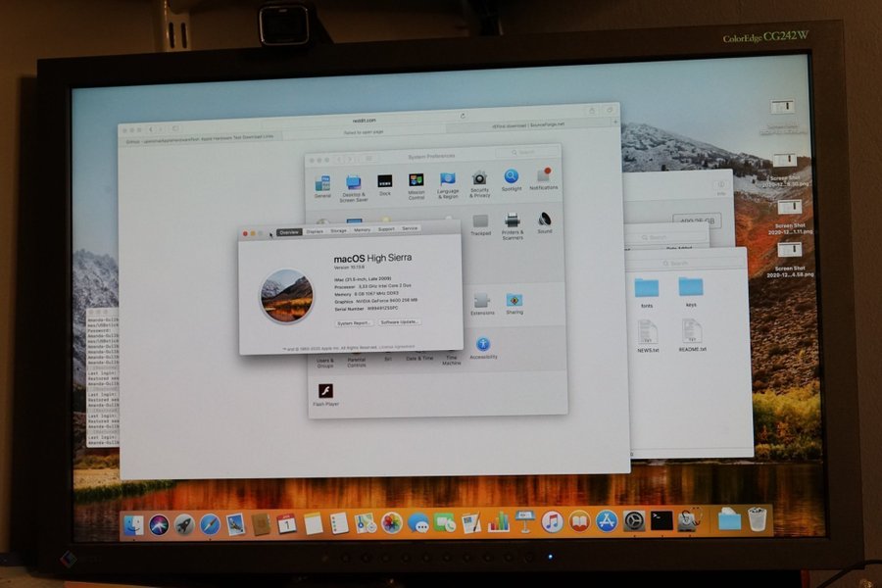Viewport: 882px width, 588px height.
Task: Click the Info button in Disk Utility window
Action: point(721,185)
